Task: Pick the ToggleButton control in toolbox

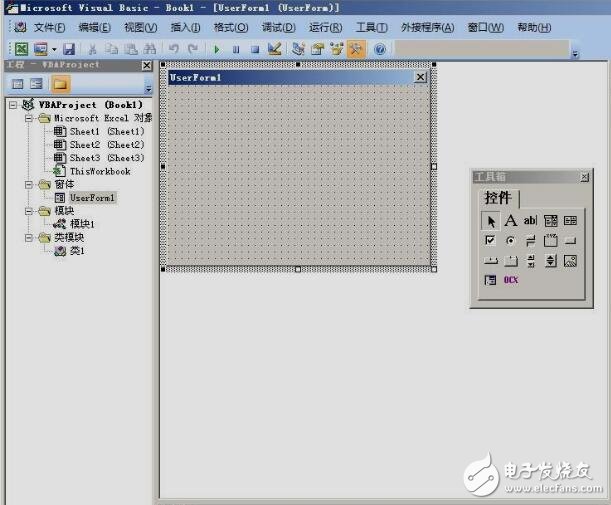Action: [530, 241]
